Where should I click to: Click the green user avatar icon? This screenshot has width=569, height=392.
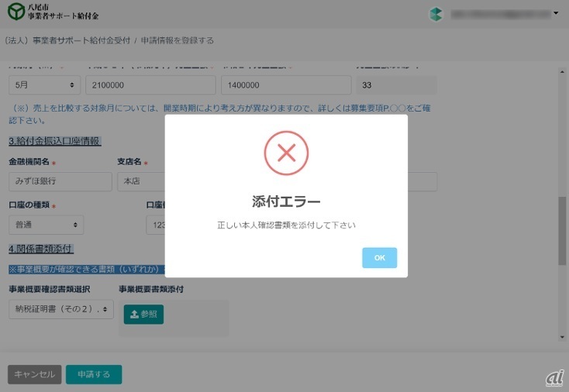tap(436, 14)
